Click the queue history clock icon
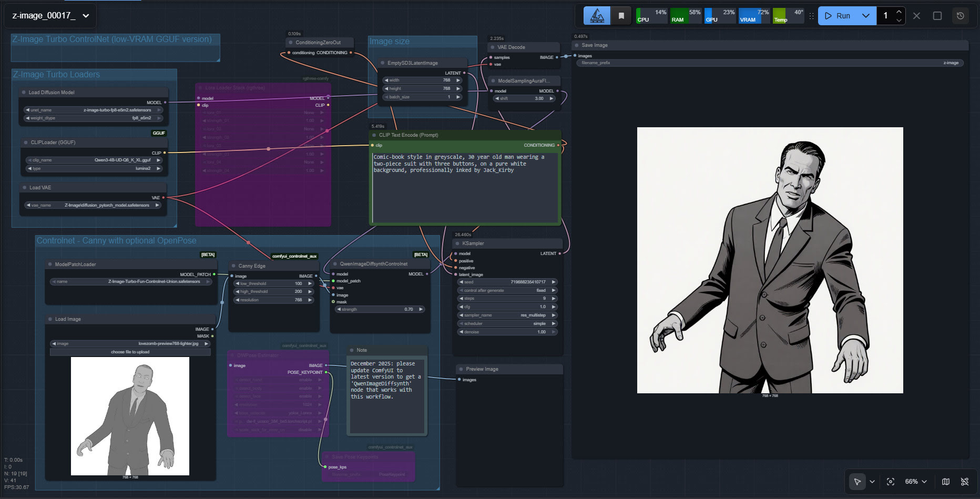This screenshot has height=499, width=980. click(x=960, y=16)
